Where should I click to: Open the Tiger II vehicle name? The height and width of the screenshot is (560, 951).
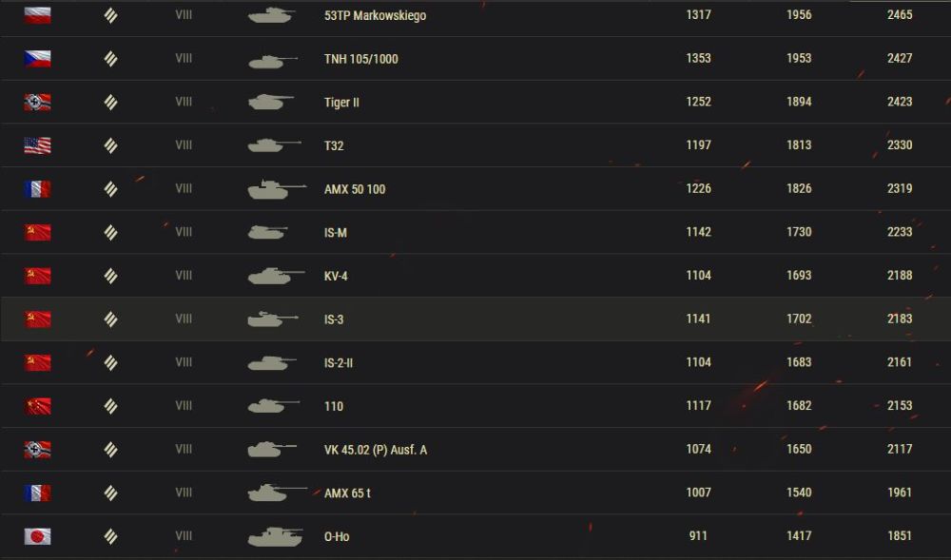pos(341,103)
